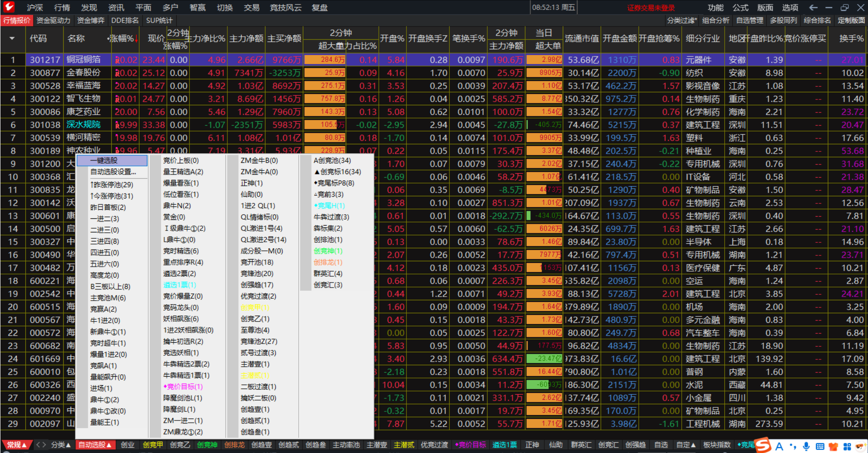This screenshot has height=453, width=868.
Task: Open the table header corner dropdown arrow
Action: point(12,38)
